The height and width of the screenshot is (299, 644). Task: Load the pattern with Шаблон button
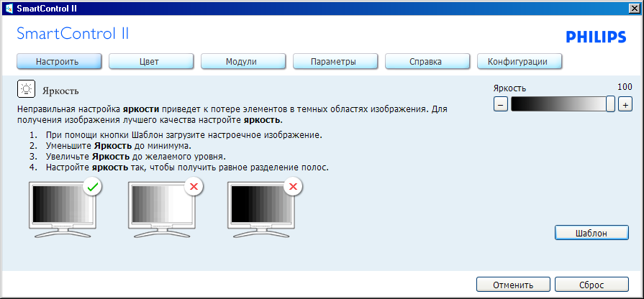click(x=591, y=233)
